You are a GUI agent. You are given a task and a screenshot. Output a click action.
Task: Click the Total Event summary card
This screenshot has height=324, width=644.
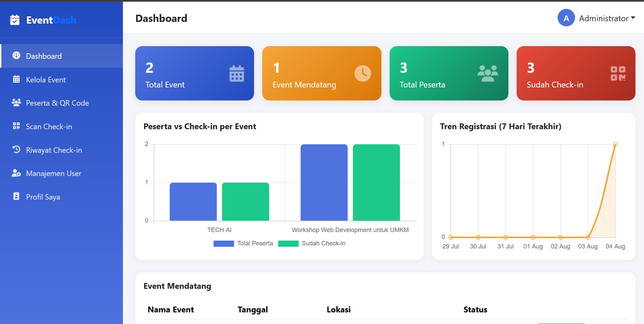195,73
